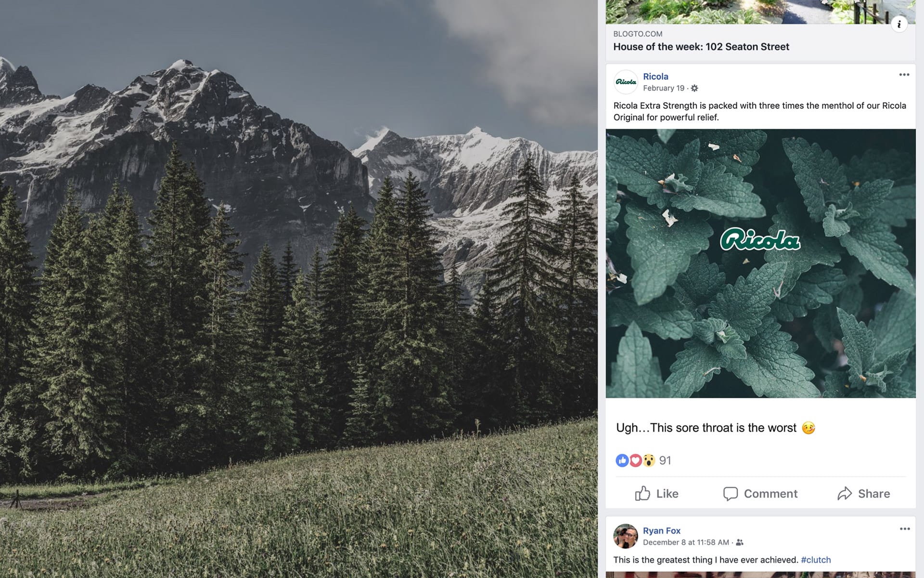This screenshot has height=578, width=924.
Task: Click the Ricola profile avatar
Action: coord(626,82)
